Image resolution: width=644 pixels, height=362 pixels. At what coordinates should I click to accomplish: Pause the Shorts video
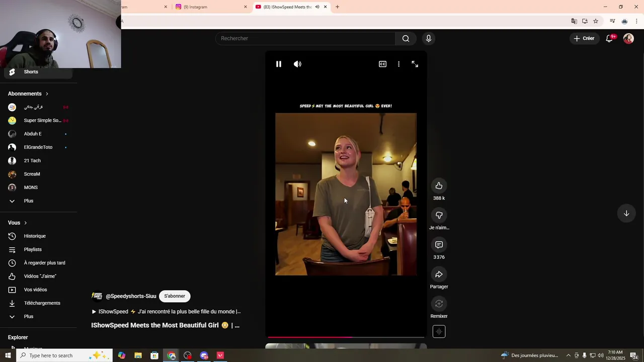[x=279, y=64]
